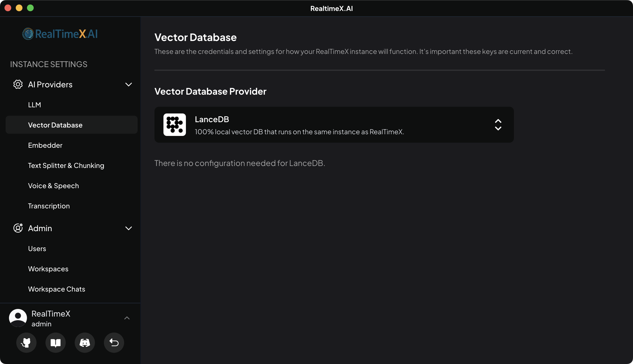Click the Admin user icon
633x364 pixels.
click(18, 228)
